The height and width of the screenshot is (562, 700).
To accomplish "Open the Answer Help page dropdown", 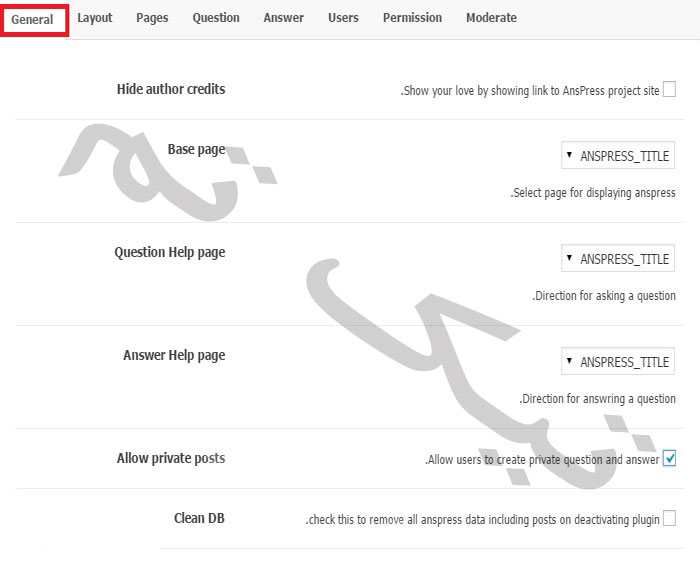I will 618,361.
